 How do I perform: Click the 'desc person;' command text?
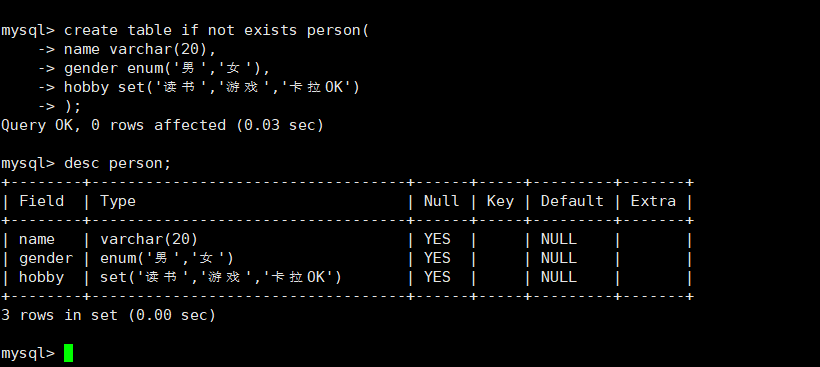(x=118, y=164)
